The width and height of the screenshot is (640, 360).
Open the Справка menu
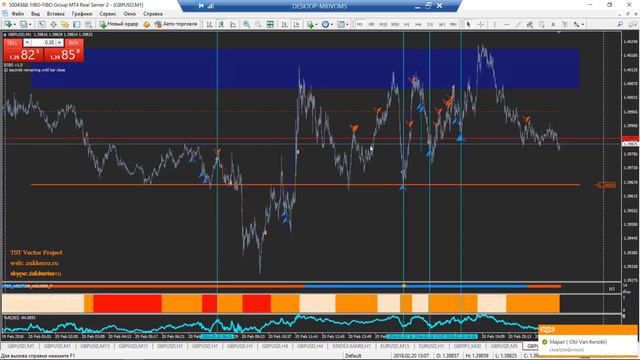[x=153, y=14]
